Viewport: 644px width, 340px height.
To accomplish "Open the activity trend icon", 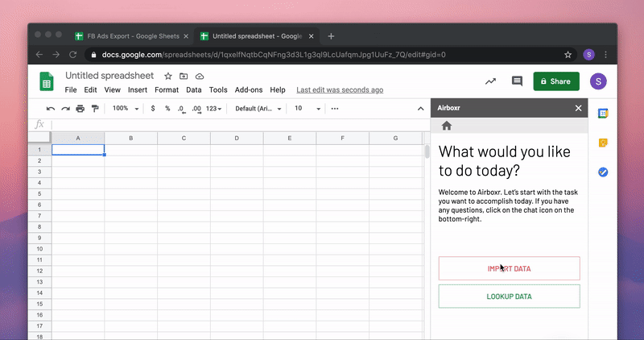I will (x=490, y=81).
